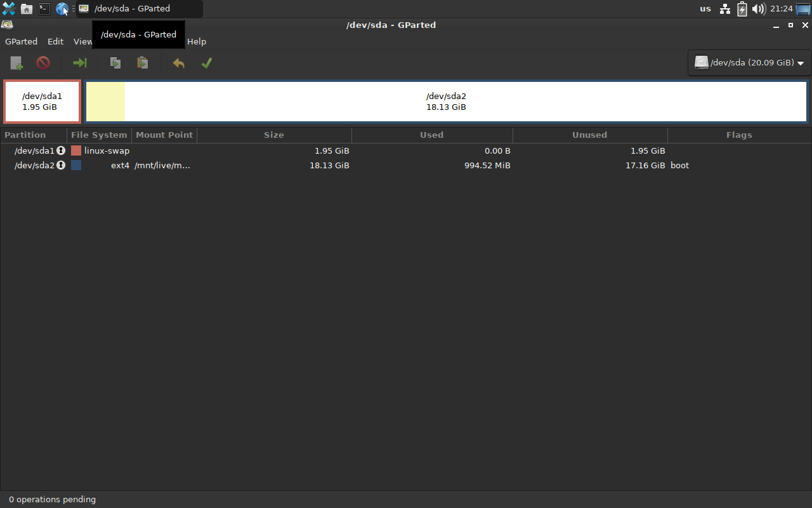
Task: Open the GParted menu
Action: click(x=21, y=41)
